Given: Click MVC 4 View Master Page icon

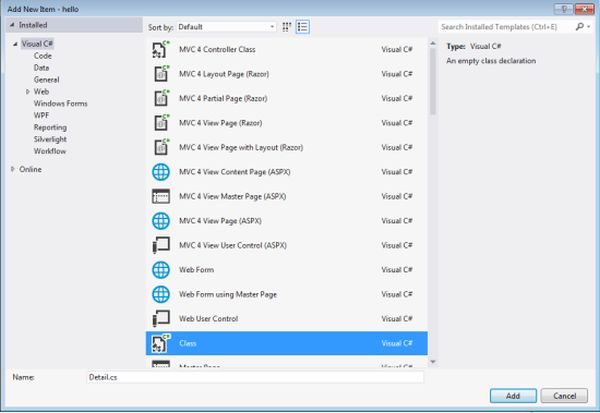Looking at the screenshot, I should (x=161, y=196).
